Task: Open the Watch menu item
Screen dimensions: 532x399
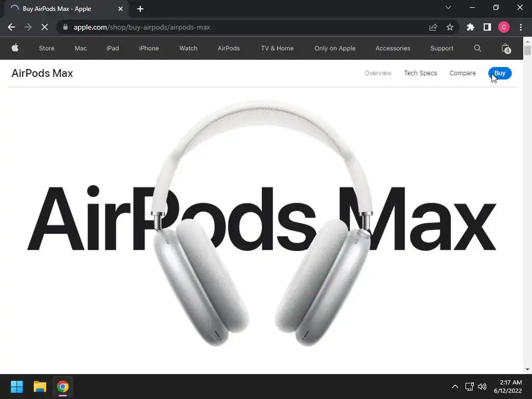Action: point(188,48)
